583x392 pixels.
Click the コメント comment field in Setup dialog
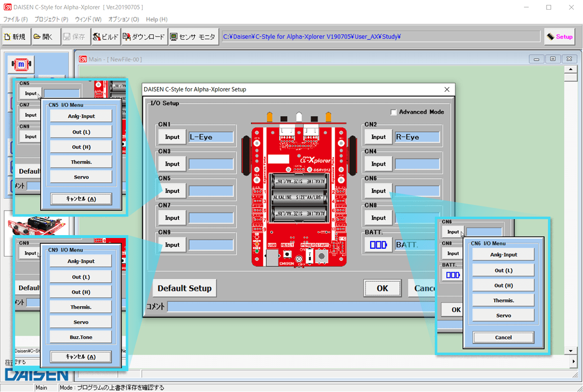click(x=301, y=307)
